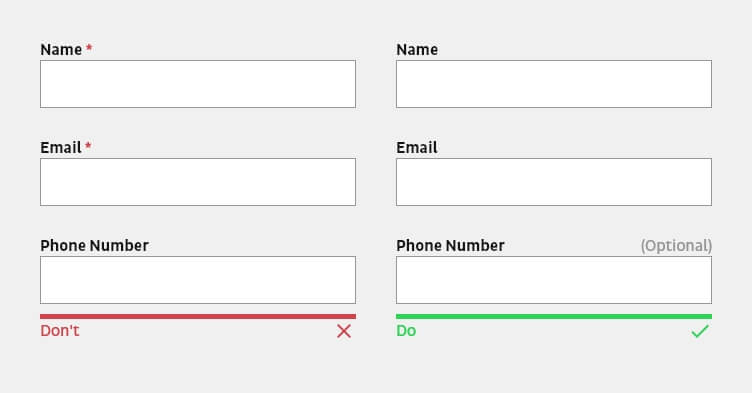Screen dimensions: 752x393
Task: Click the required Name * label on the left
Action: tap(66, 49)
